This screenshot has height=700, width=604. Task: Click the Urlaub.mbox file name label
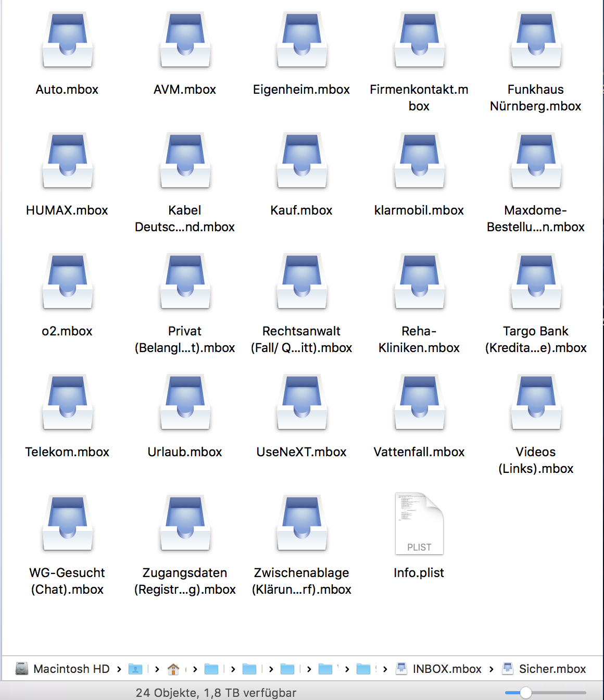coord(185,452)
